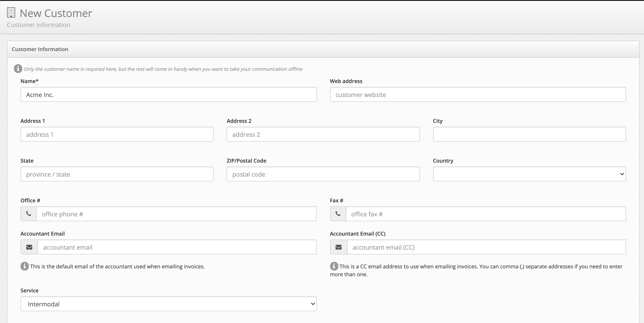Viewport: 644px width, 323px height.
Task: Click the phone icon beside Office # field
Action: coord(29,214)
